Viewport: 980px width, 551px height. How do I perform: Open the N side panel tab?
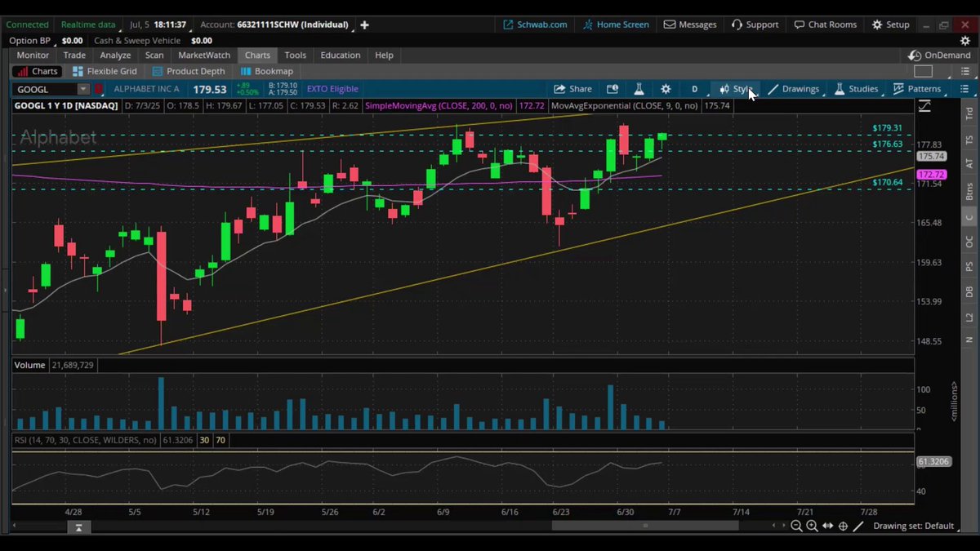[969, 339]
